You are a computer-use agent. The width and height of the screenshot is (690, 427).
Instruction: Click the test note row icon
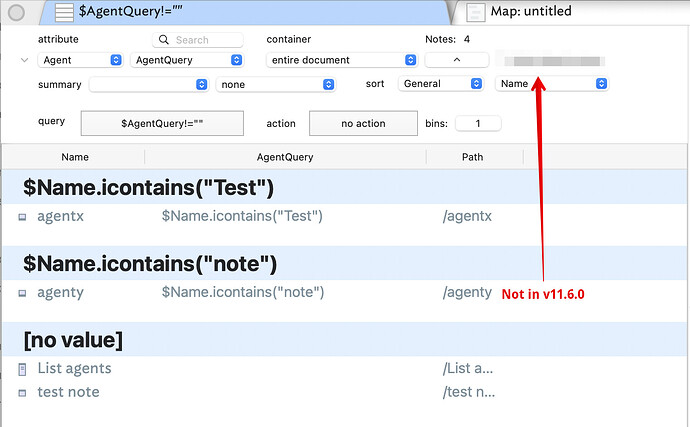click(23, 392)
